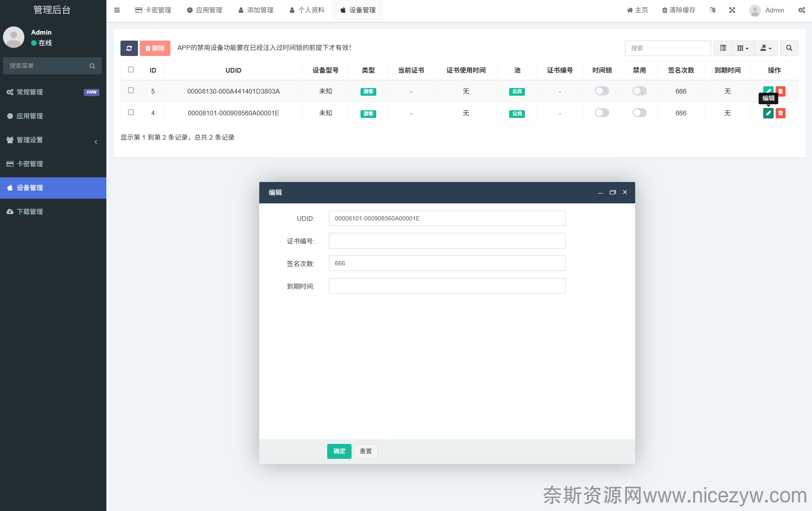This screenshot has width=812, height=511.
Task: Click the delete trash icon for row ID 5
Action: [780, 91]
